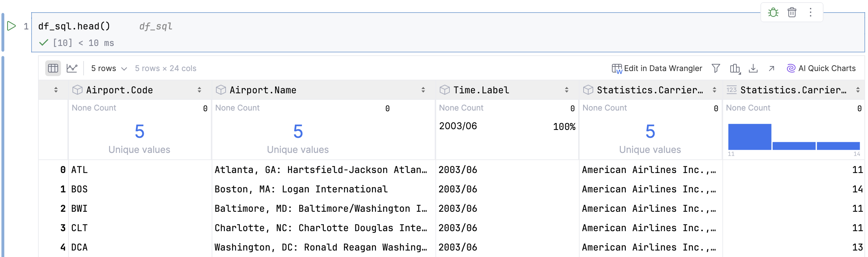The width and height of the screenshot is (868, 257).
Task: Open Edit in Data Wrangler
Action: coord(657,68)
